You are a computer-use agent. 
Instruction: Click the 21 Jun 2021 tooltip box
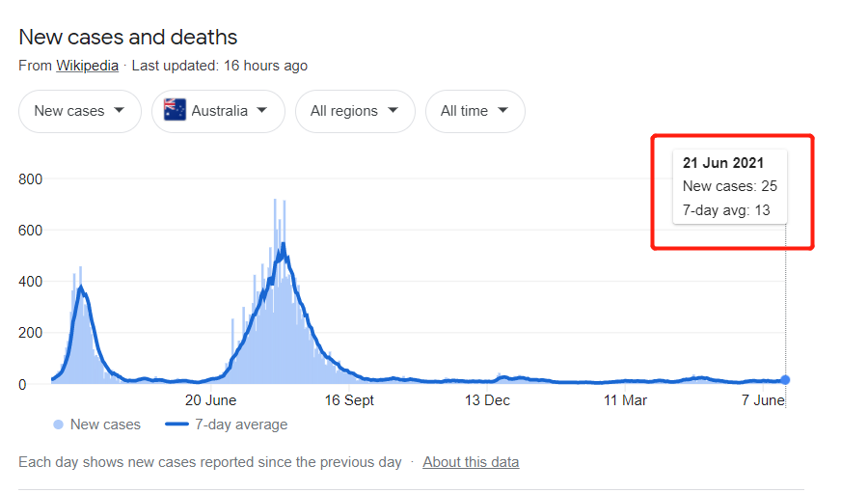(x=730, y=186)
